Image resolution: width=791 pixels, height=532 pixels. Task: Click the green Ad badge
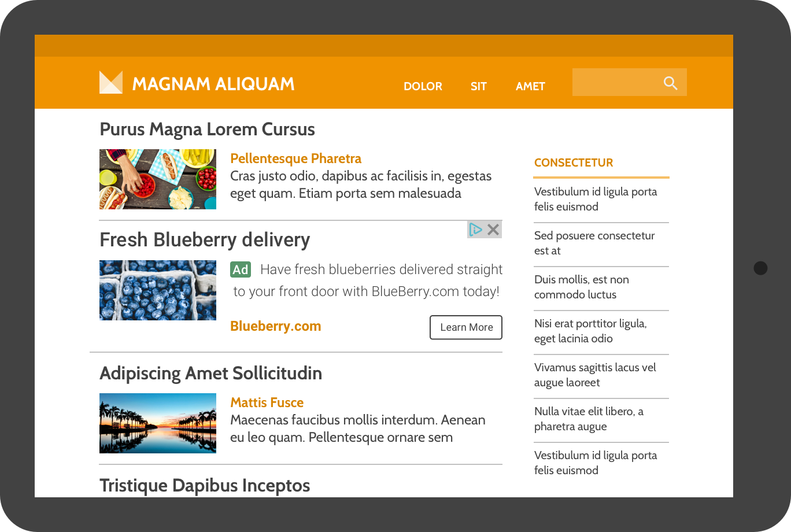[x=241, y=269]
